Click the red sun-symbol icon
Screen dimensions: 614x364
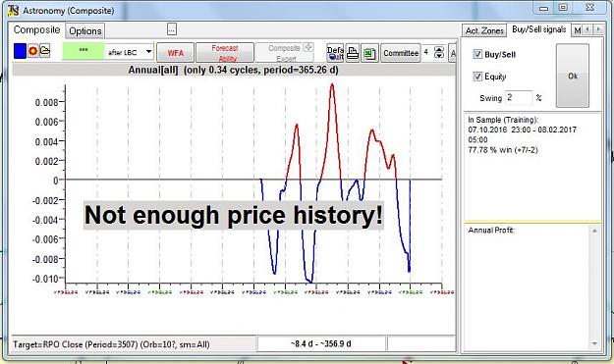(32, 51)
